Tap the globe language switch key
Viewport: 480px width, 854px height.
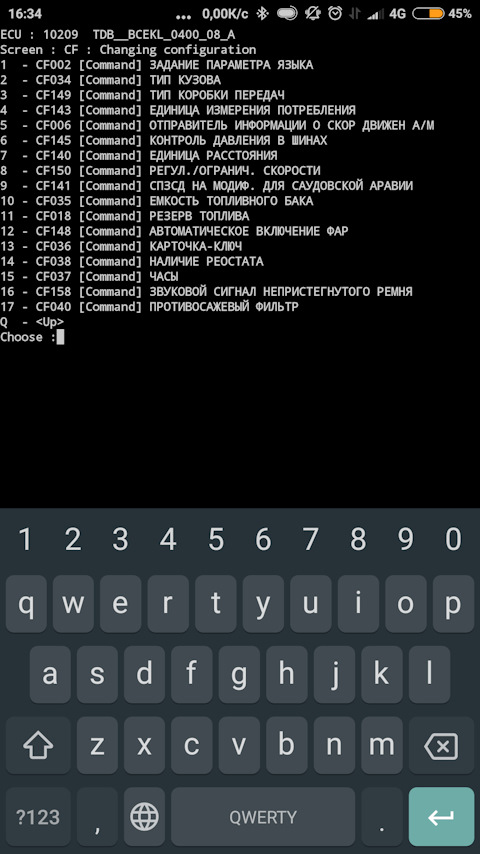(x=144, y=816)
